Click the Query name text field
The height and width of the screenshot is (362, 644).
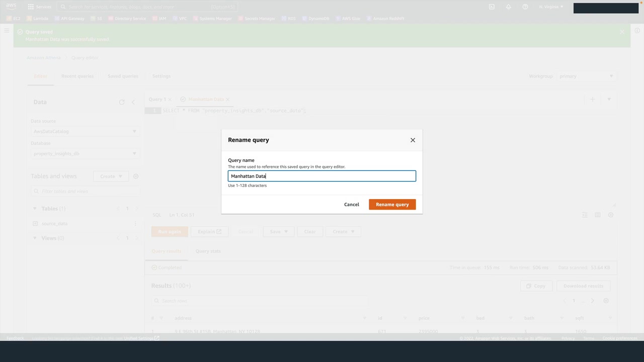pos(322,176)
